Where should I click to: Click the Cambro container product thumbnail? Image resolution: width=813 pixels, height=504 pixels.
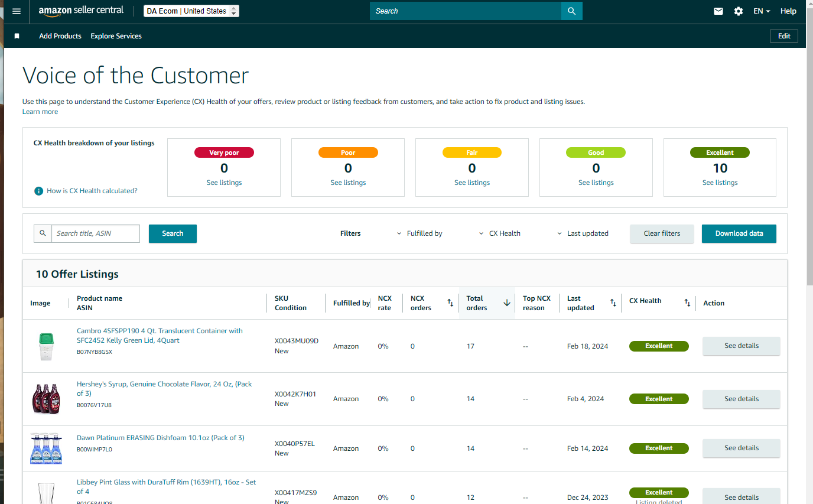click(x=46, y=346)
